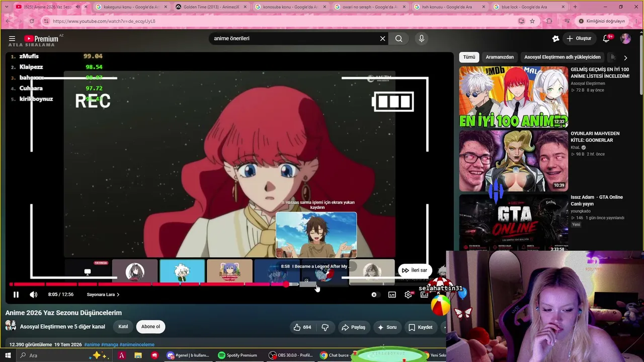Click the #anime hashtag link
Screen dimensions: 644x362
click(92, 345)
